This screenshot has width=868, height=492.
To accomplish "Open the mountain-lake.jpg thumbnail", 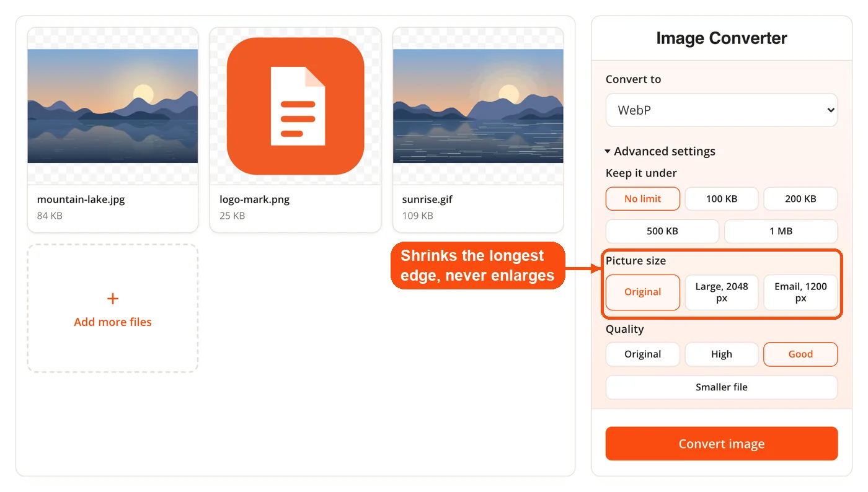I will pyautogui.click(x=113, y=106).
